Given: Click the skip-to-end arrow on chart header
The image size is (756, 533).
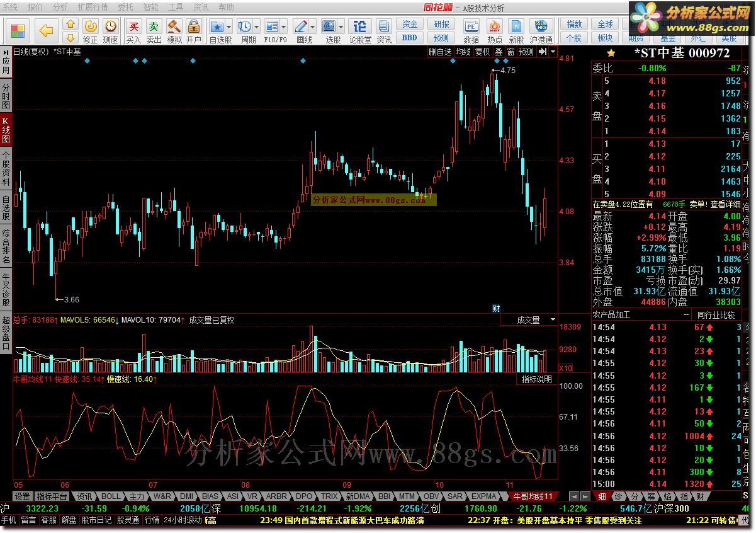Looking at the screenshot, I should [543, 52].
